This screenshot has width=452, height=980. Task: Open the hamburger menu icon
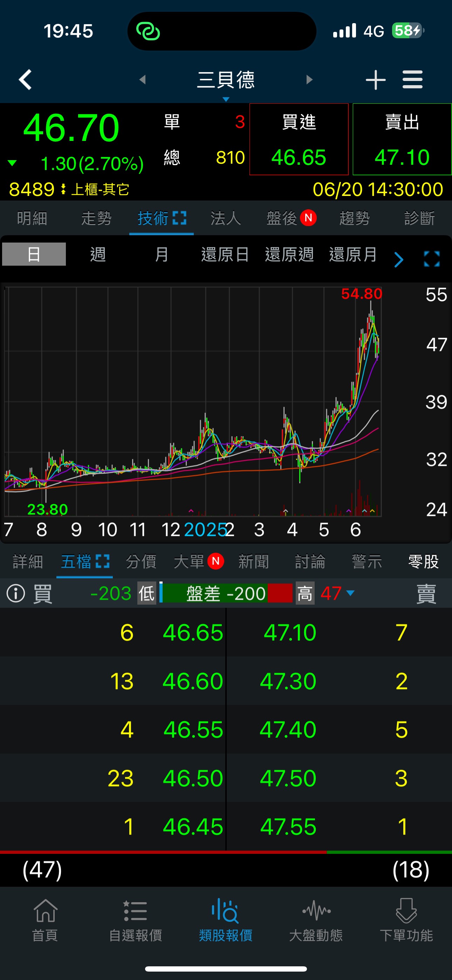(x=412, y=80)
